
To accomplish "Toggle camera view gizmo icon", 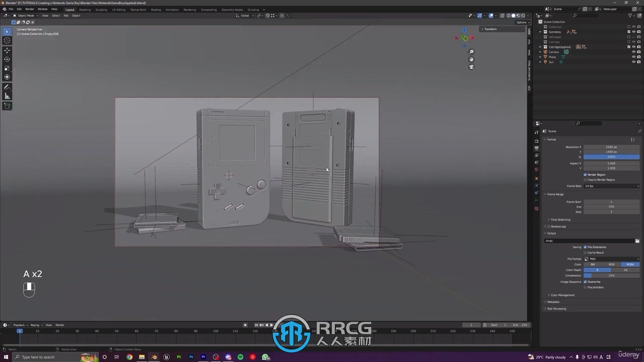I will [471, 67].
